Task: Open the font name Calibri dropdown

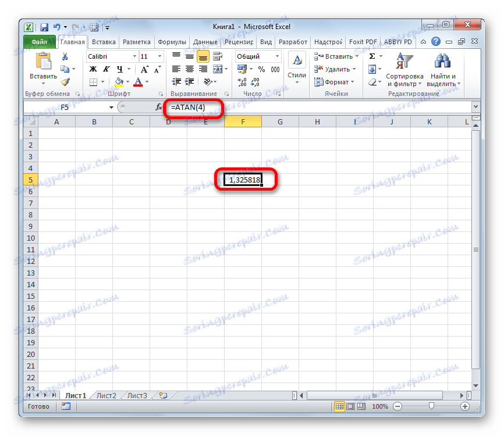Action: (133, 56)
